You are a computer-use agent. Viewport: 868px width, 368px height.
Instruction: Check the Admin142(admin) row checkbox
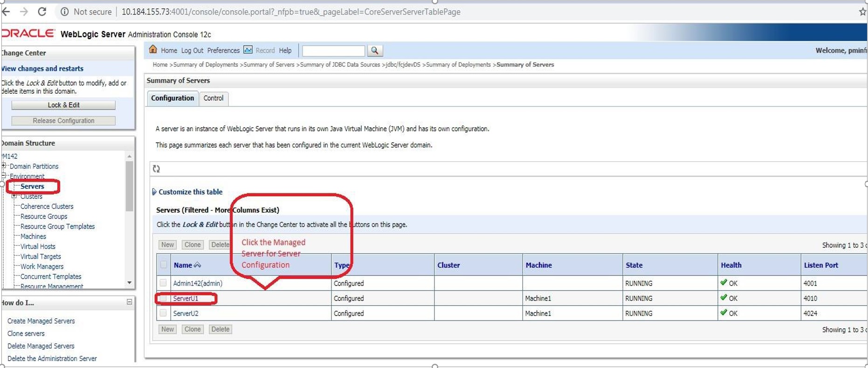click(x=163, y=283)
